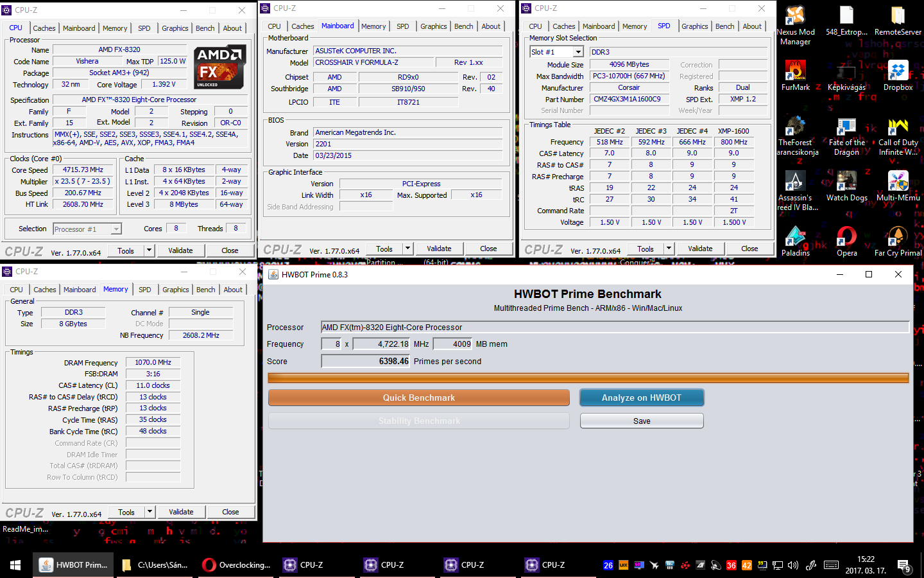Switch to the HWBOT Prime taskbar button
Viewport: 924px width, 578px height.
click(74, 565)
